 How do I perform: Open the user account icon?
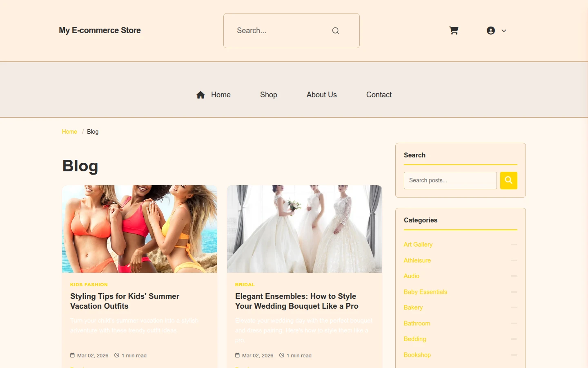tap(491, 31)
